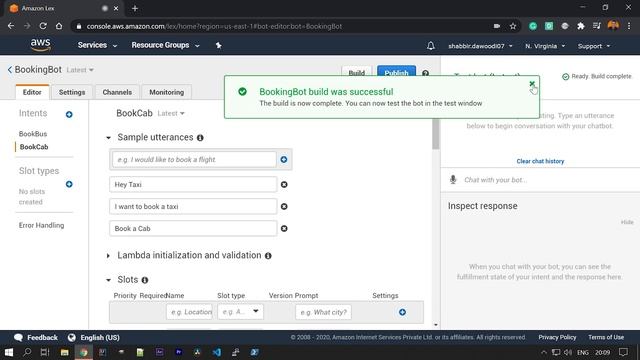Open Terms of Use link
This screenshot has width=640, height=360.
(606, 337)
